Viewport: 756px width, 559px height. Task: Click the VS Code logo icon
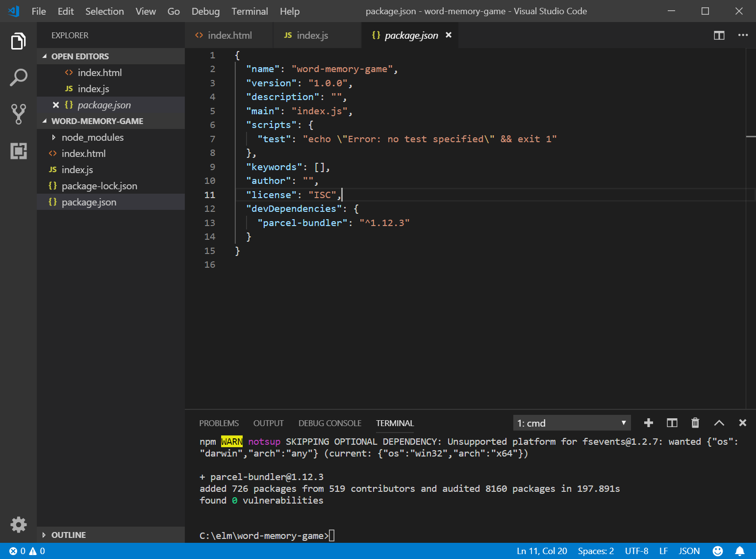pyautogui.click(x=14, y=11)
